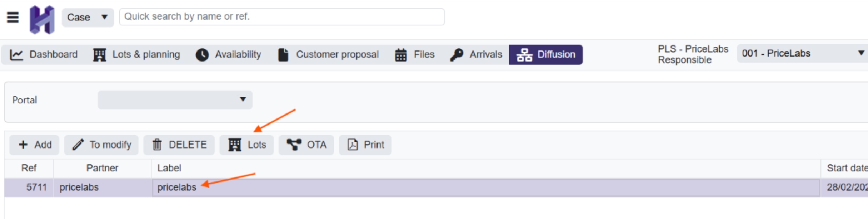
Task: Click the Files calendar icon
Action: pos(401,55)
